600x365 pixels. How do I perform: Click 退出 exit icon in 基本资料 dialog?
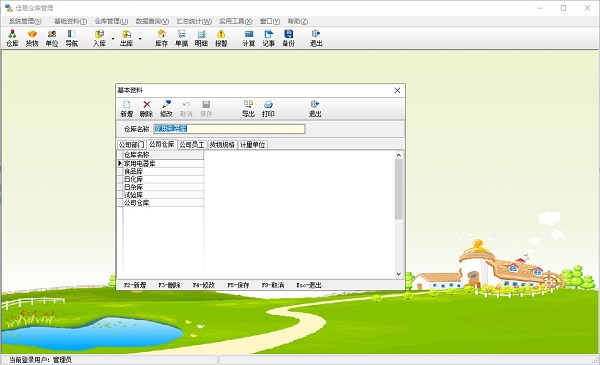point(315,109)
